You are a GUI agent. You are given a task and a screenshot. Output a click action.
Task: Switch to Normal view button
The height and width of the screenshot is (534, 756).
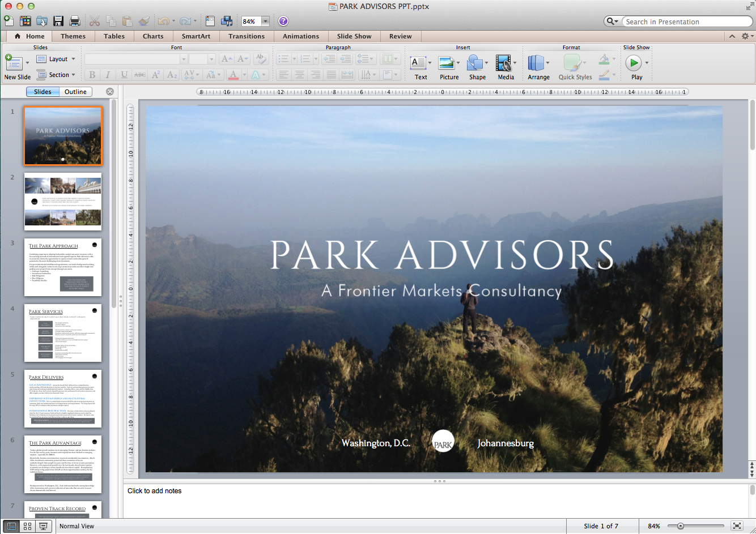pyautogui.click(x=11, y=526)
